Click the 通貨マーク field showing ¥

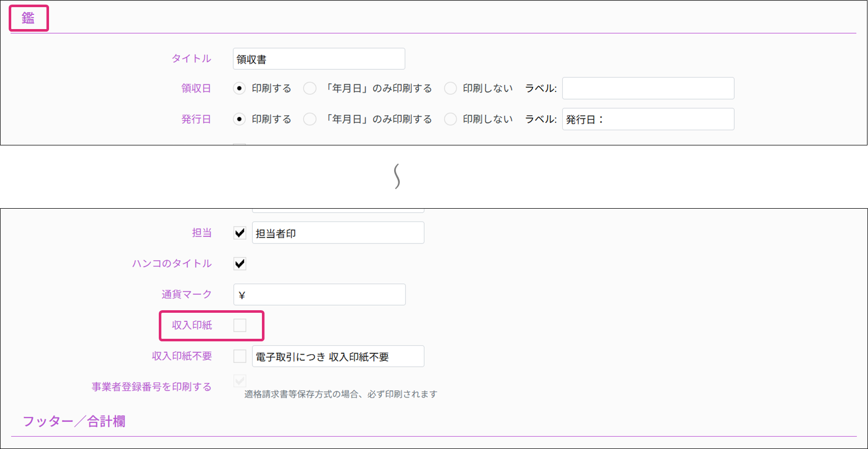coord(319,295)
